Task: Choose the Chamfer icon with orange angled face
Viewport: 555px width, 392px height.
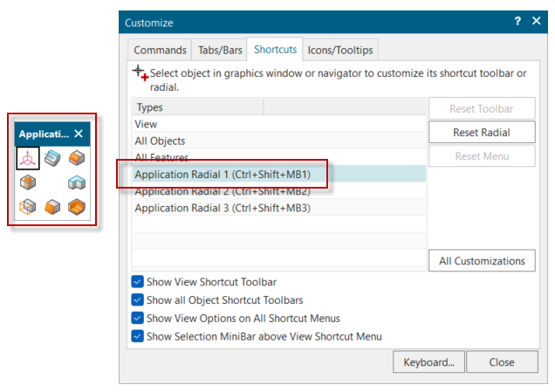Action: click(53, 207)
